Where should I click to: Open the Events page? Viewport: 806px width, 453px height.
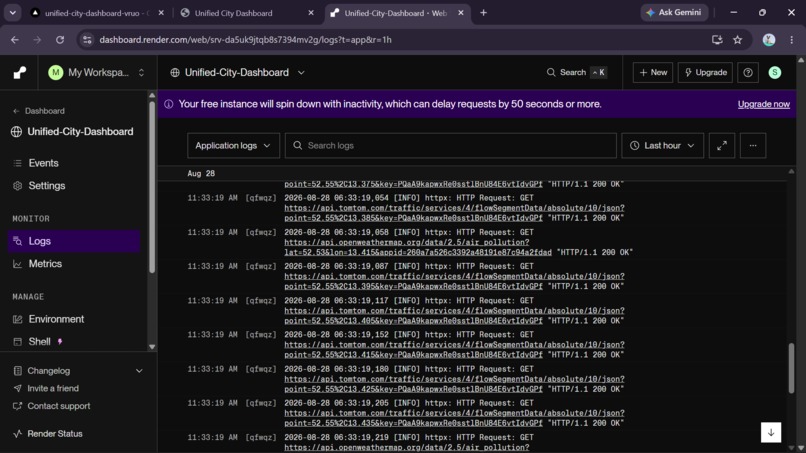pos(43,163)
